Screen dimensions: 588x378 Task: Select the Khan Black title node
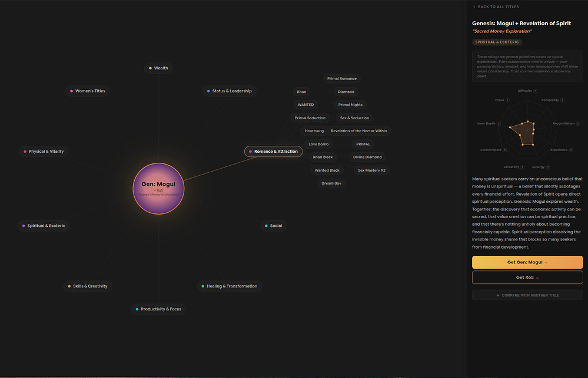click(x=323, y=157)
